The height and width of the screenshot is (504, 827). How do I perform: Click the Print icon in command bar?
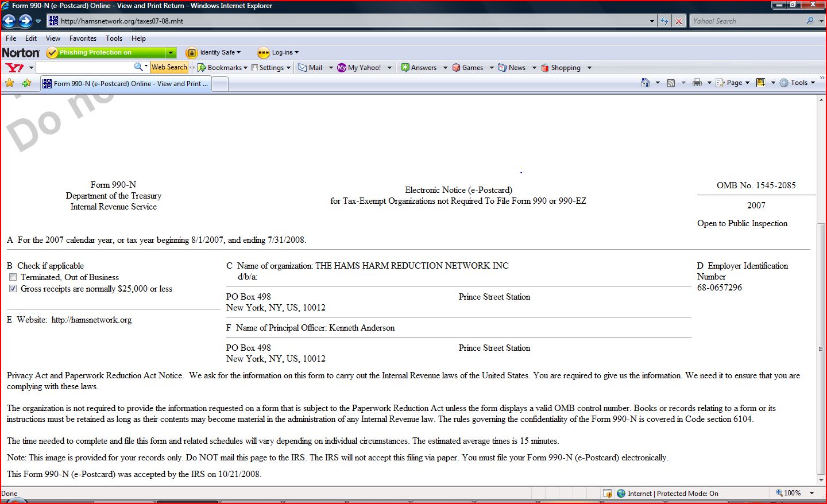(x=697, y=83)
